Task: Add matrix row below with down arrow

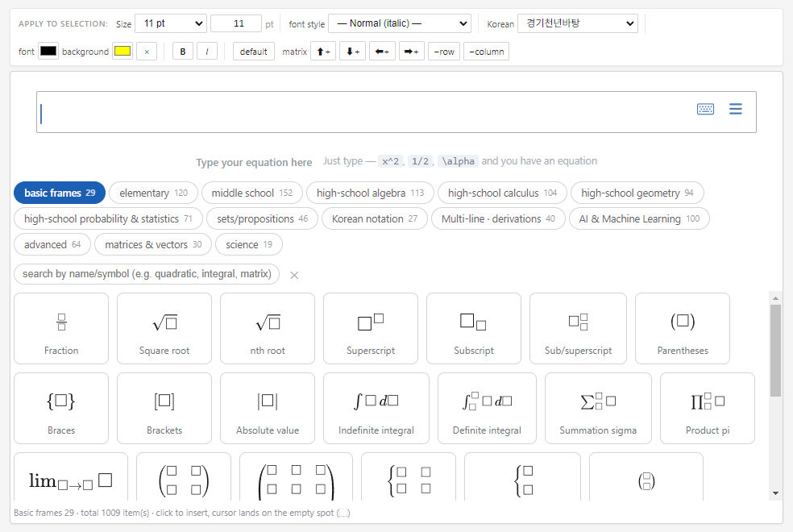Action: pyautogui.click(x=352, y=52)
